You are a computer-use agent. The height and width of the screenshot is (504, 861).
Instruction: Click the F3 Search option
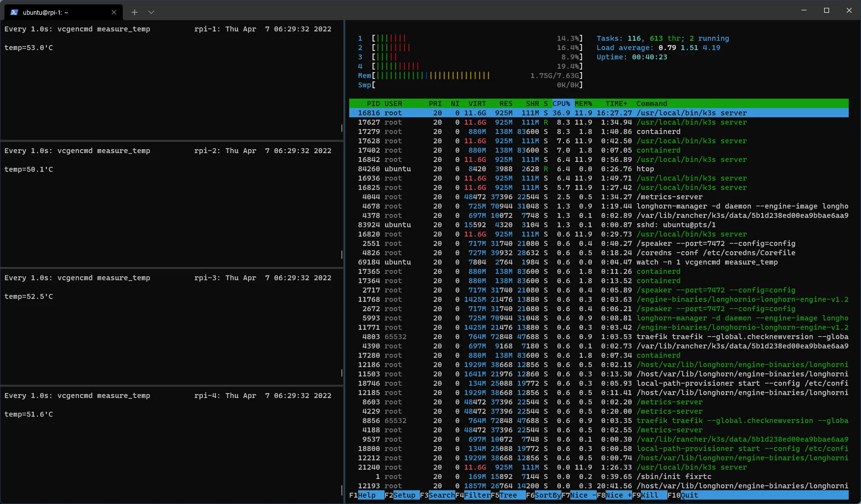441,495
